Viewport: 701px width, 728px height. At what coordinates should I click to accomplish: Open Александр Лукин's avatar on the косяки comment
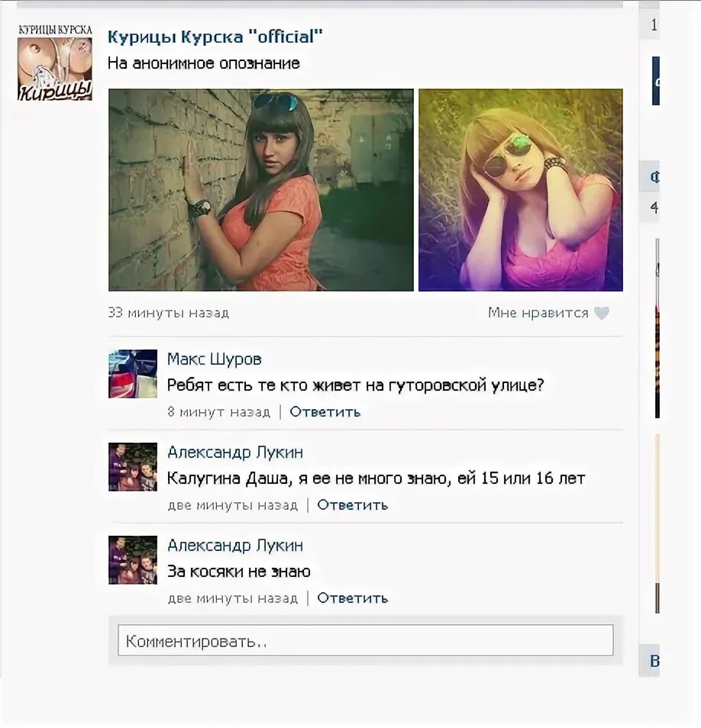point(133,560)
